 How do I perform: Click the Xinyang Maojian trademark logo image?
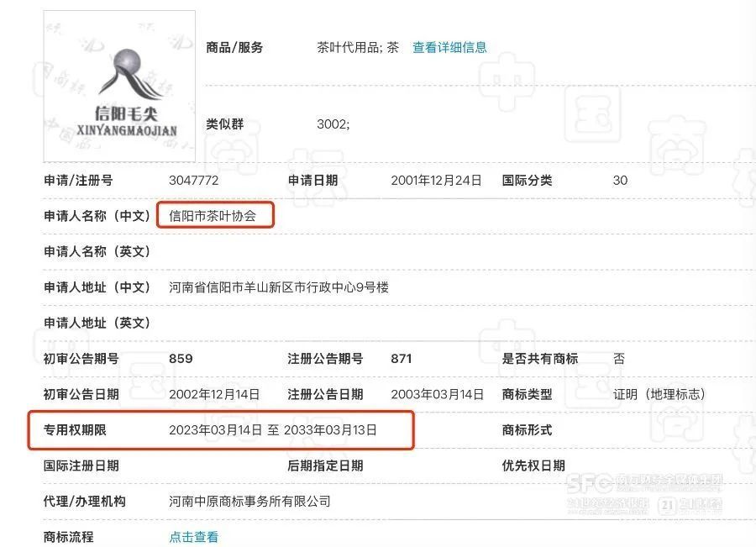pyautogui.click(x=119, y=86)
